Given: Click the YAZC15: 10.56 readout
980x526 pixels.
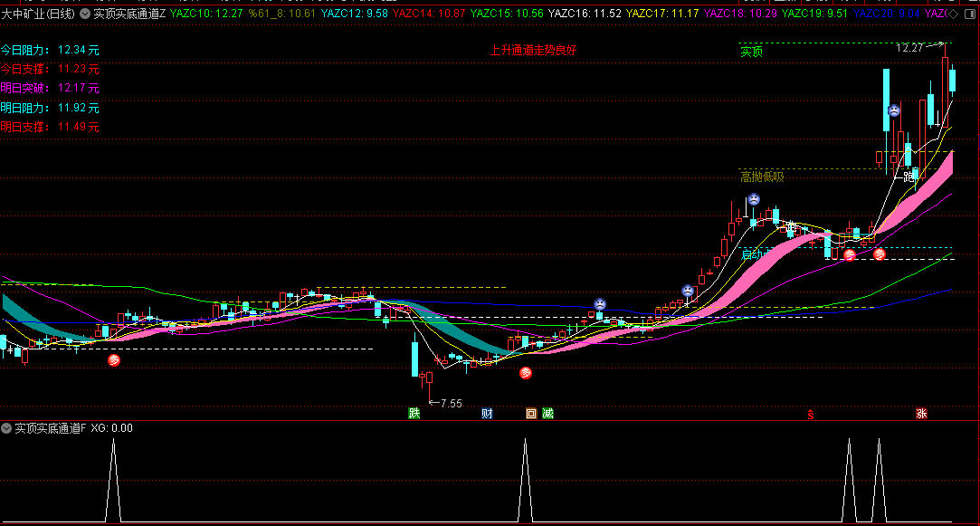Looking at the screenshot, I should (507, 14).
